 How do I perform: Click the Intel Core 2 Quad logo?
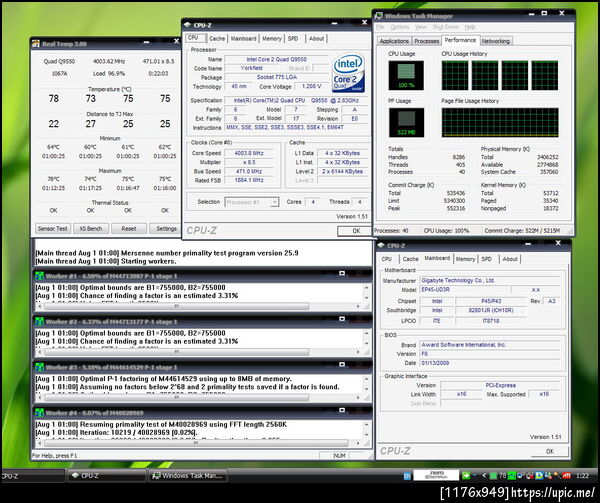click(x=348, y=73)
